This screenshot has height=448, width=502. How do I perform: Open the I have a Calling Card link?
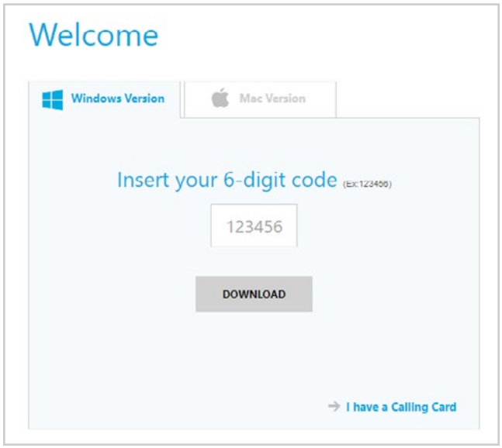pyautogui.click(x=401, y=407)
